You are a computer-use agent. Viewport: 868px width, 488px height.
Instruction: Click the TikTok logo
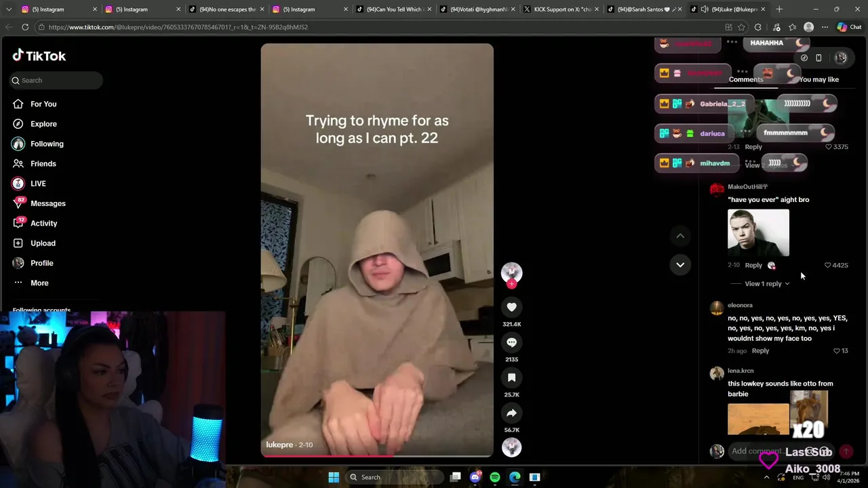(x=39, y=56)
